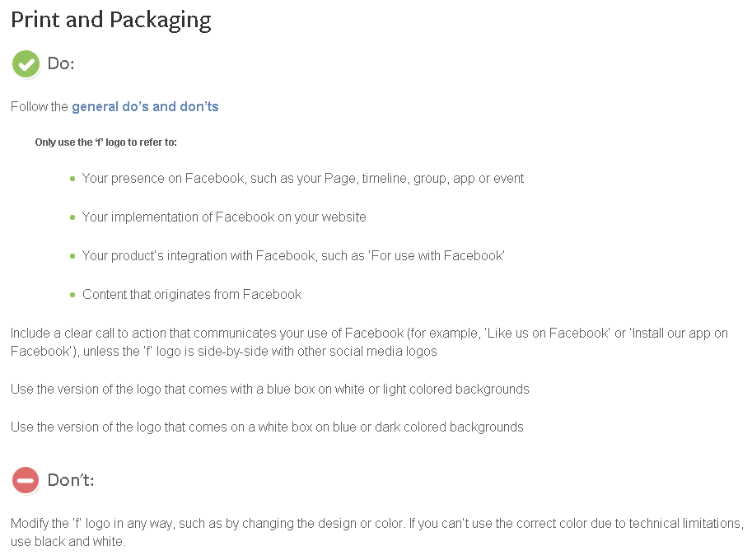This screenshot has width=752, height=560.
Task: Click the 'white box on blue' logo guideline
Action: point(267,427)
